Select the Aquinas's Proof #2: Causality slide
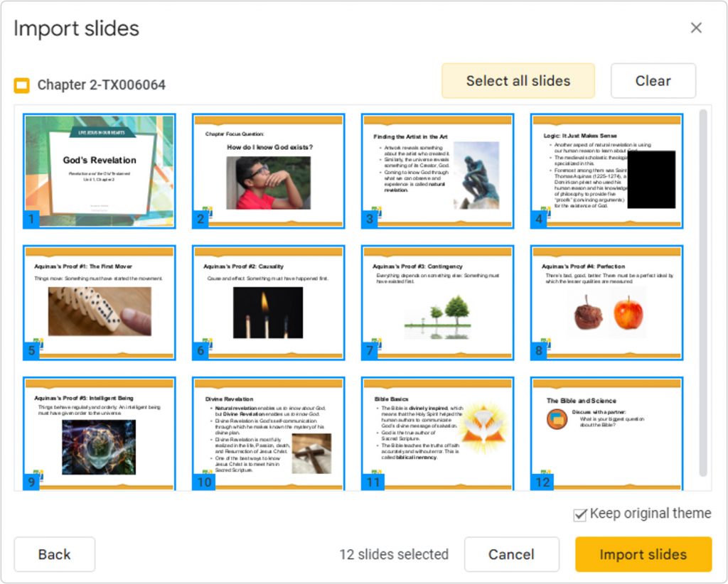The width and height of the screenshot is (728, 584). click(268, 302)
